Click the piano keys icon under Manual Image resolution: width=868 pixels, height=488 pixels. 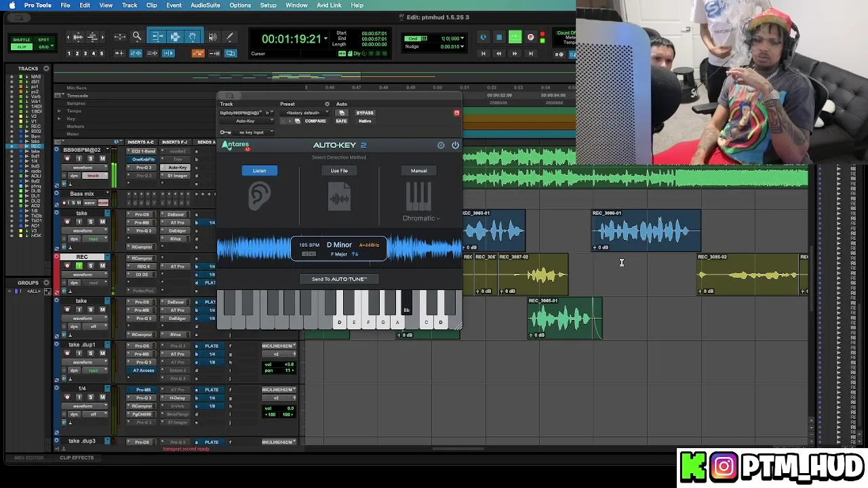tap(418, 197)
